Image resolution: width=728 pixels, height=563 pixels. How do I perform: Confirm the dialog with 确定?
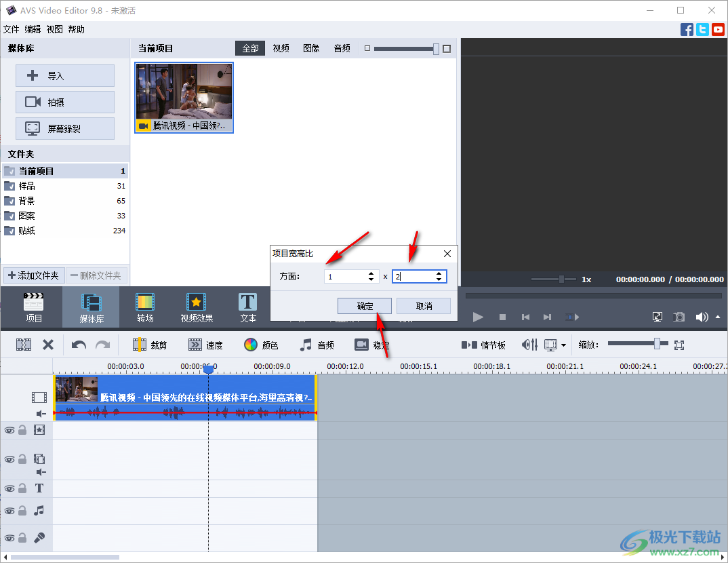tap(365, 306)
